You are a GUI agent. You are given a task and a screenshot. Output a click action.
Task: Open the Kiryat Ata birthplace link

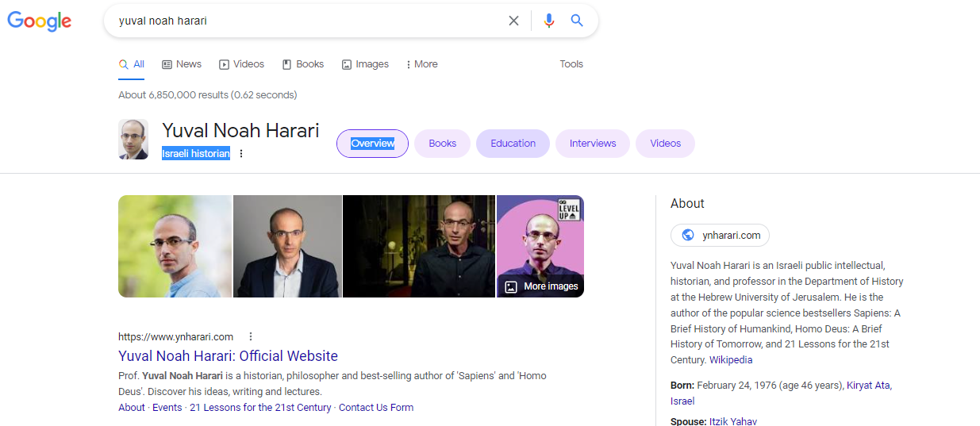(869, 386)
